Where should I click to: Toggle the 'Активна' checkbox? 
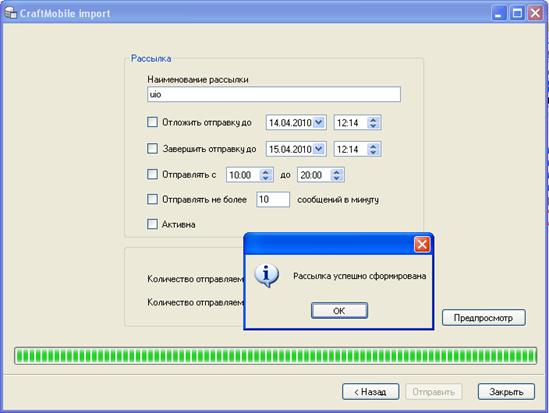[152, 224]
